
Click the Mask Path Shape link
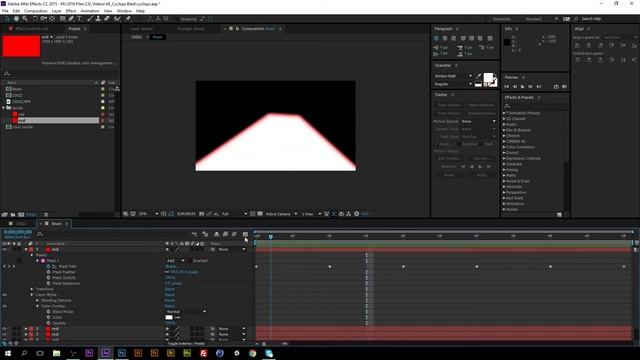coord(171,266)
